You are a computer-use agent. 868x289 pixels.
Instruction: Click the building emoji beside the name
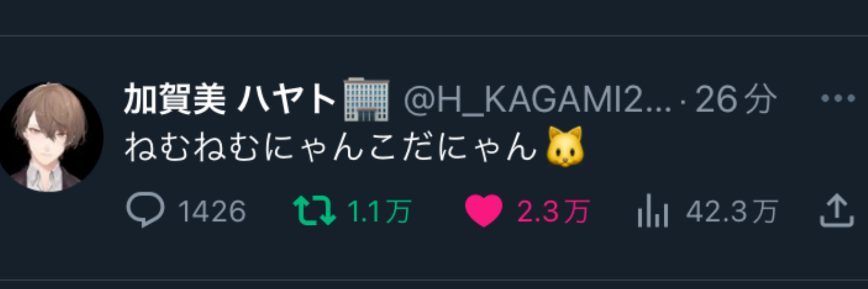(x=366, y=100)
